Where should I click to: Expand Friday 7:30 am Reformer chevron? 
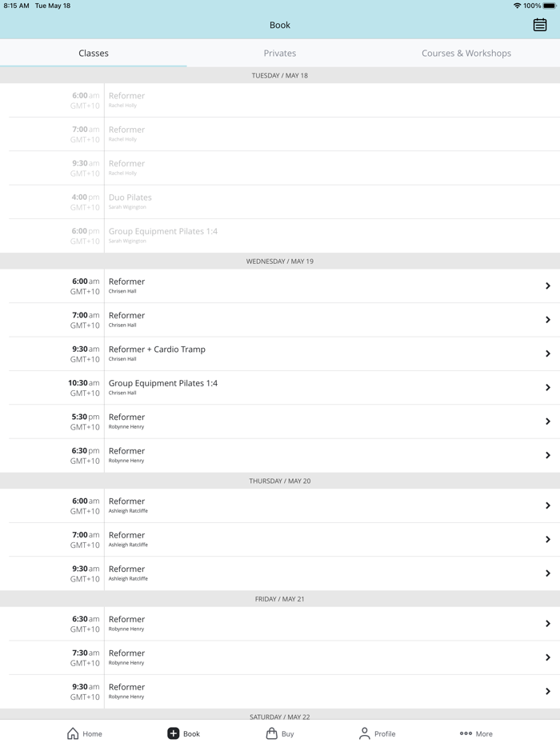pos(548,657)
